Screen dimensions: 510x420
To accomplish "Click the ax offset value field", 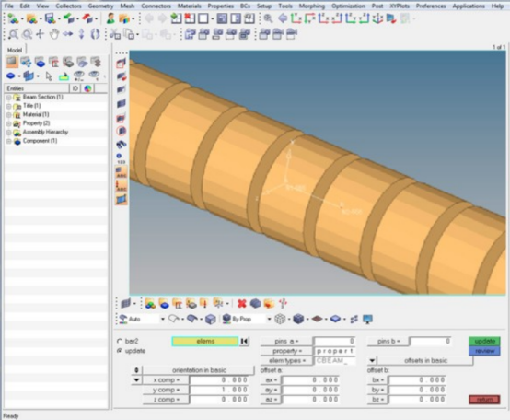I will pos(311,380).
